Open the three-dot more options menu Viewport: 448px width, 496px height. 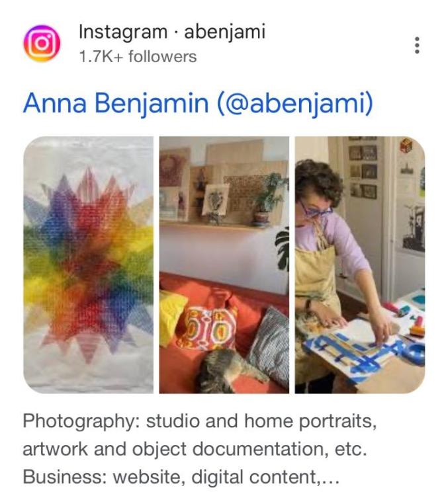coord(417,45)
